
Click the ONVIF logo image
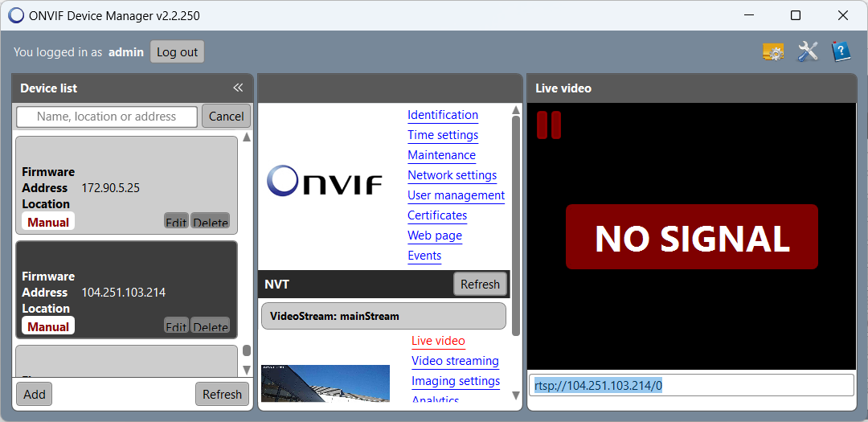(x=325, y=181)
